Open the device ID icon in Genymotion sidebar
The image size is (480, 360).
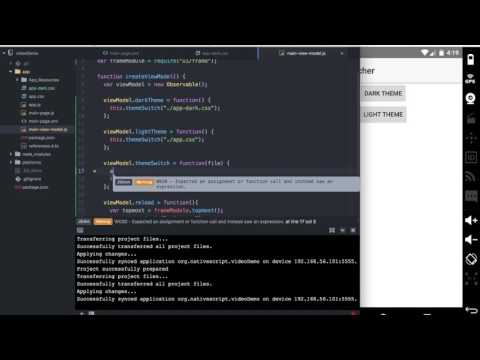click(471, 157)
